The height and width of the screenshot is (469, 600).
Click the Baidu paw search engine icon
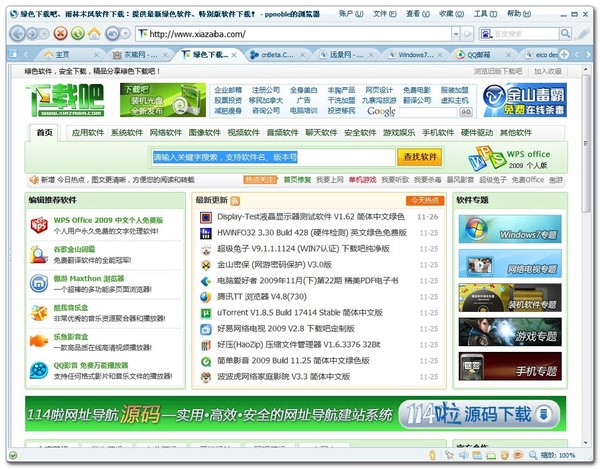tap(486, 34)
